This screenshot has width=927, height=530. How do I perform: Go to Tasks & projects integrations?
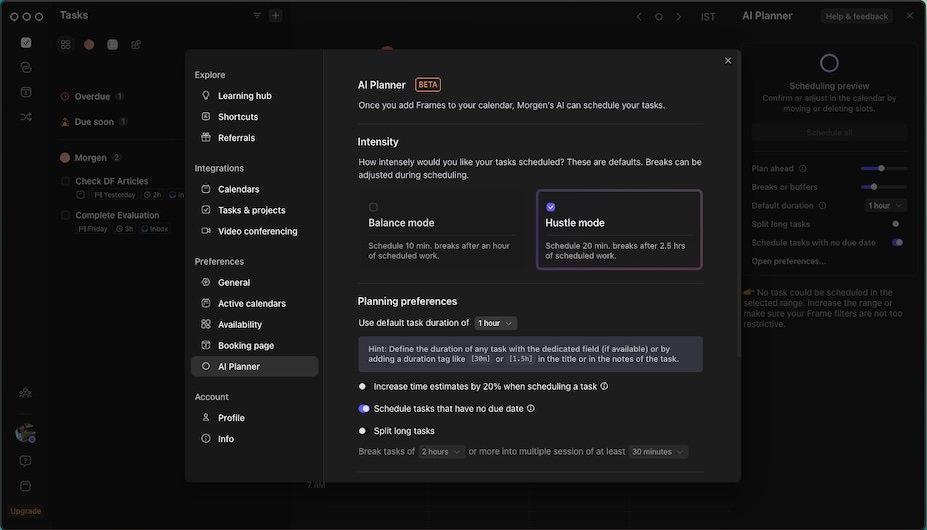pos(251,210)
